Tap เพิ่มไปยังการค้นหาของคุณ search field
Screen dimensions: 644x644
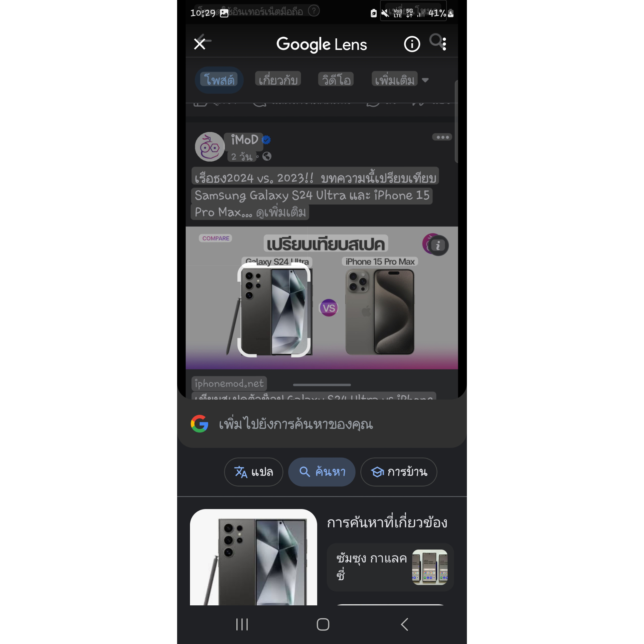[322, 424]
